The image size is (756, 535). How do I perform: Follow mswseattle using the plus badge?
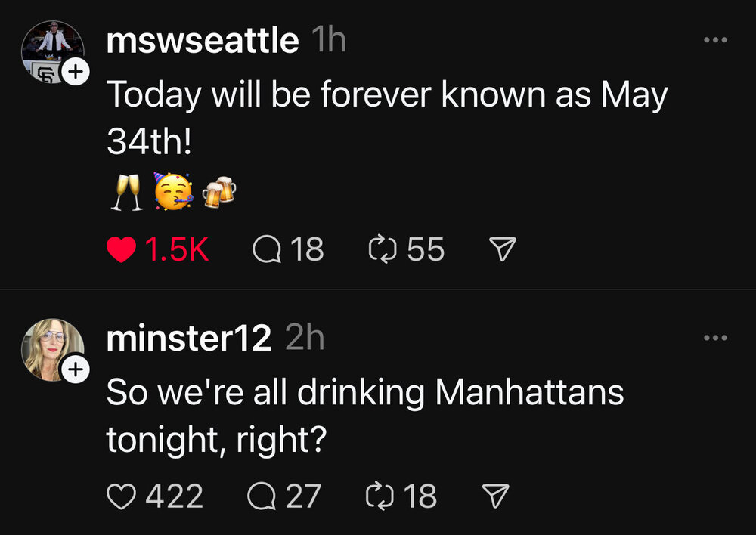coord(76,72)
